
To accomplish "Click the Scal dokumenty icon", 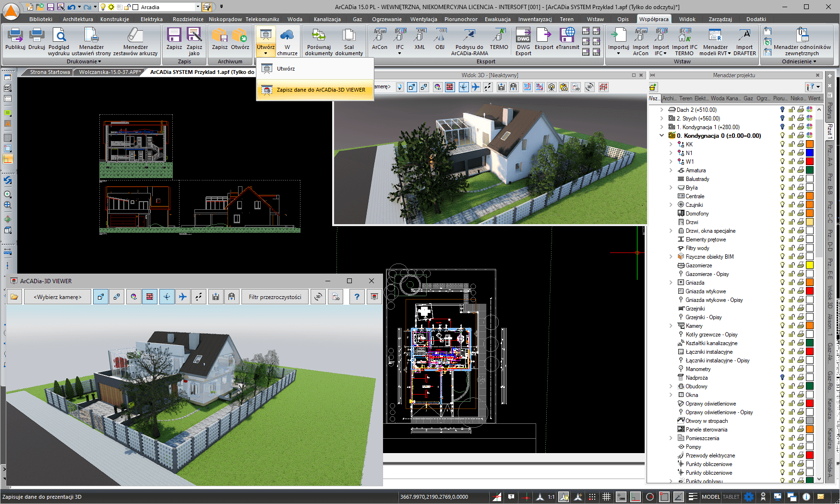I will tap(349, 36).
